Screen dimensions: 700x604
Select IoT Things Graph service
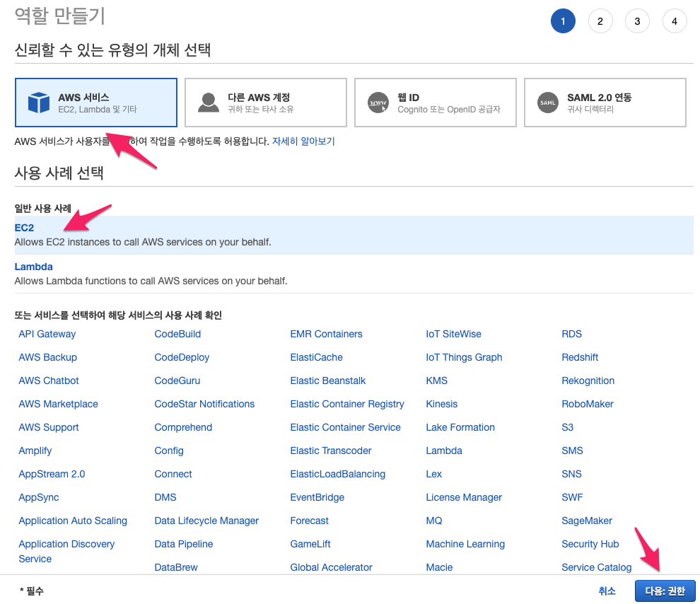(x=464, y=358)
